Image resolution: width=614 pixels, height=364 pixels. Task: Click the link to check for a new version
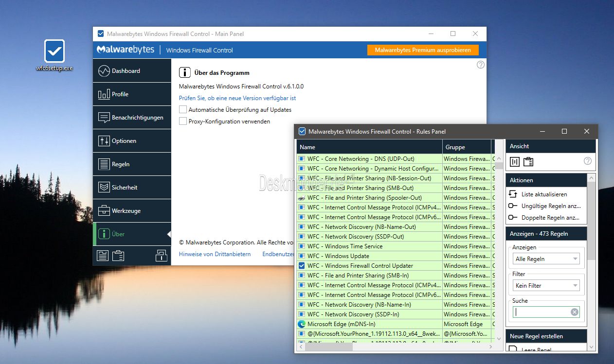coord(237,98)
